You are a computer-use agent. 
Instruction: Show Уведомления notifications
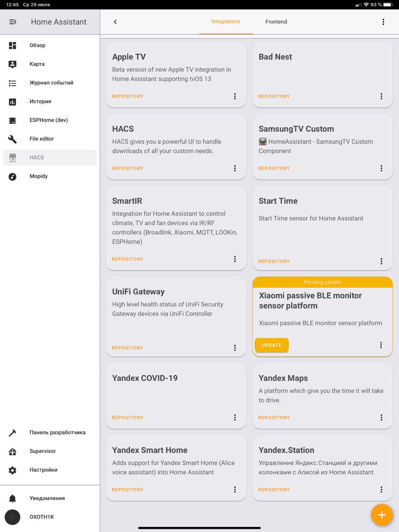tap(50, 498)
